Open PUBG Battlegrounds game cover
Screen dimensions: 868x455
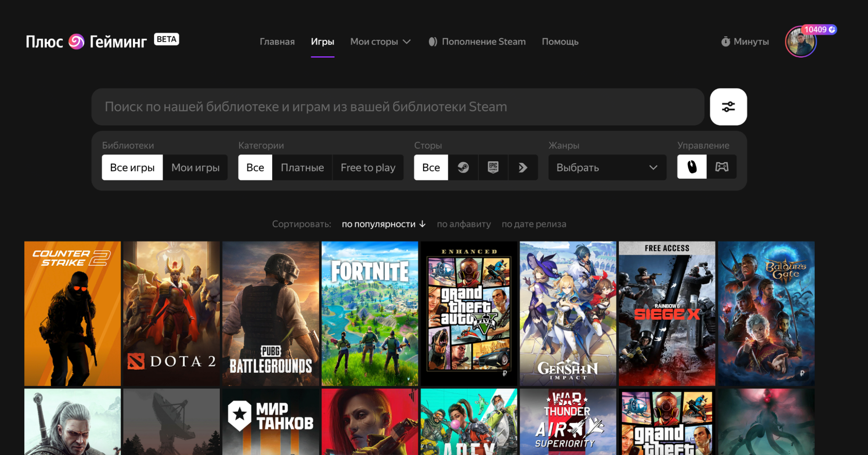tap(270, 314)
